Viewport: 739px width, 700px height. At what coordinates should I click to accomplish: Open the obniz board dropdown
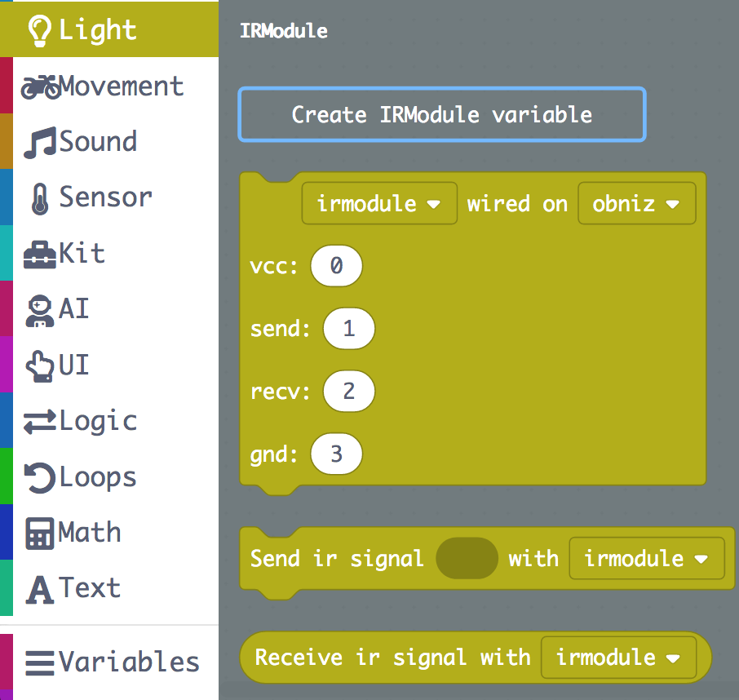636,203
